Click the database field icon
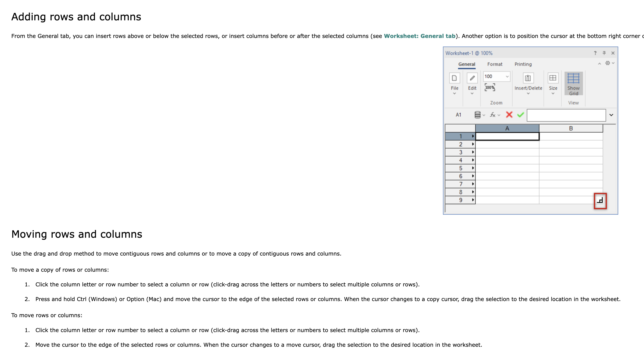 pyautogui.click(x=478, y=115)
